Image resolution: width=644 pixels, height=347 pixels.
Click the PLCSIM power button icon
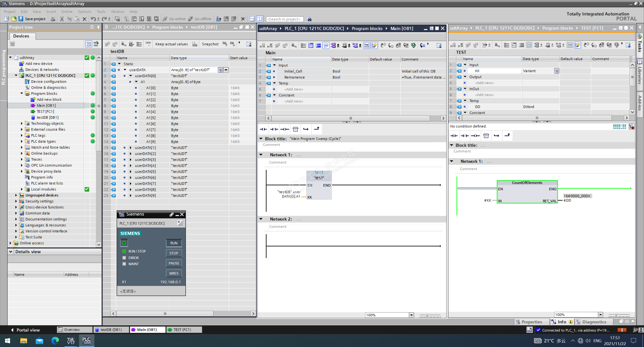coord(124,242)
